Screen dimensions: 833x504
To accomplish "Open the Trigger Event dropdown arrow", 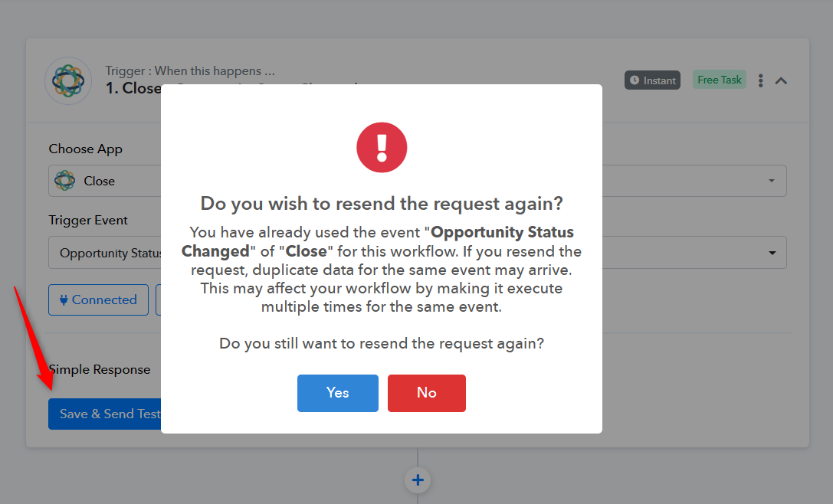I will (772, 253).
